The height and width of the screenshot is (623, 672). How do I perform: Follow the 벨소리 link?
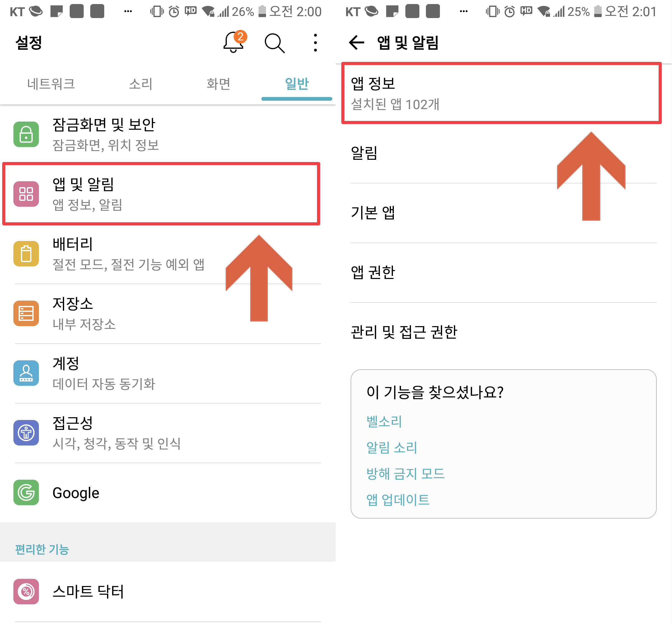coord(384,422)
